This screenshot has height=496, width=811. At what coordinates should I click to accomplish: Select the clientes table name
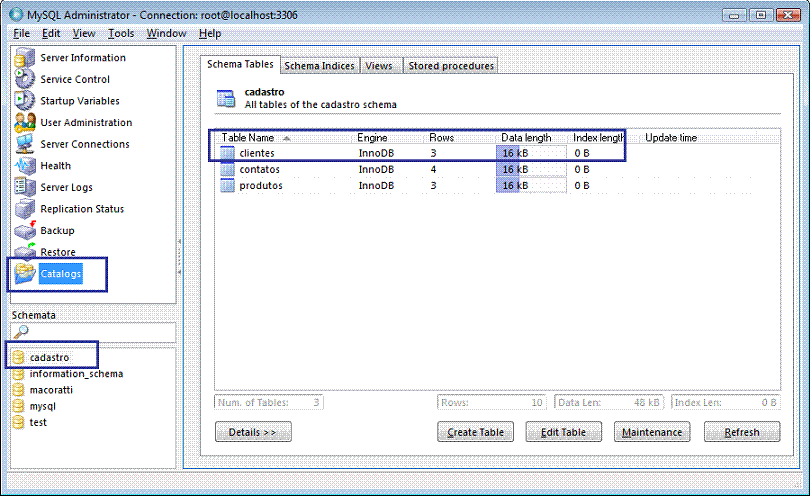click(x=257, y=153)
